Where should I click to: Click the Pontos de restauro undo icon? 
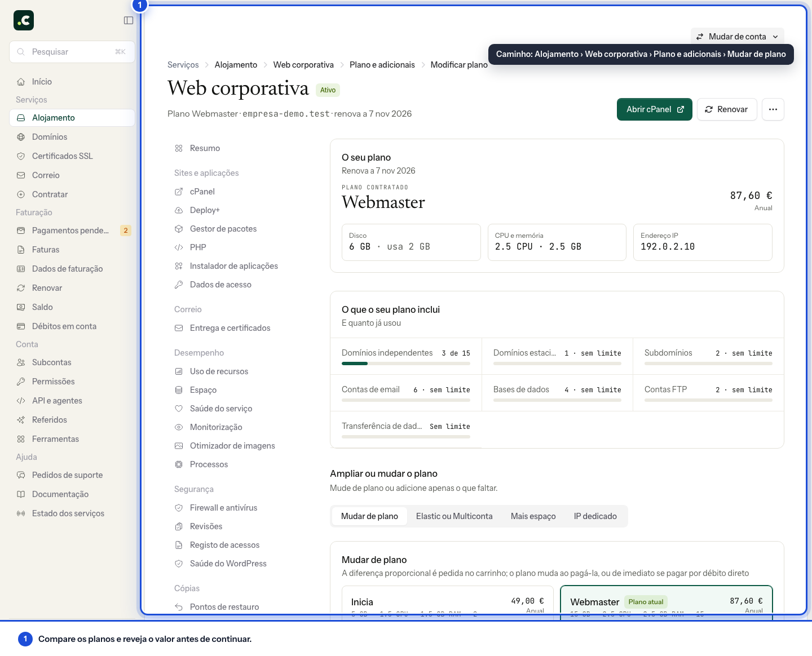point(179,607)
